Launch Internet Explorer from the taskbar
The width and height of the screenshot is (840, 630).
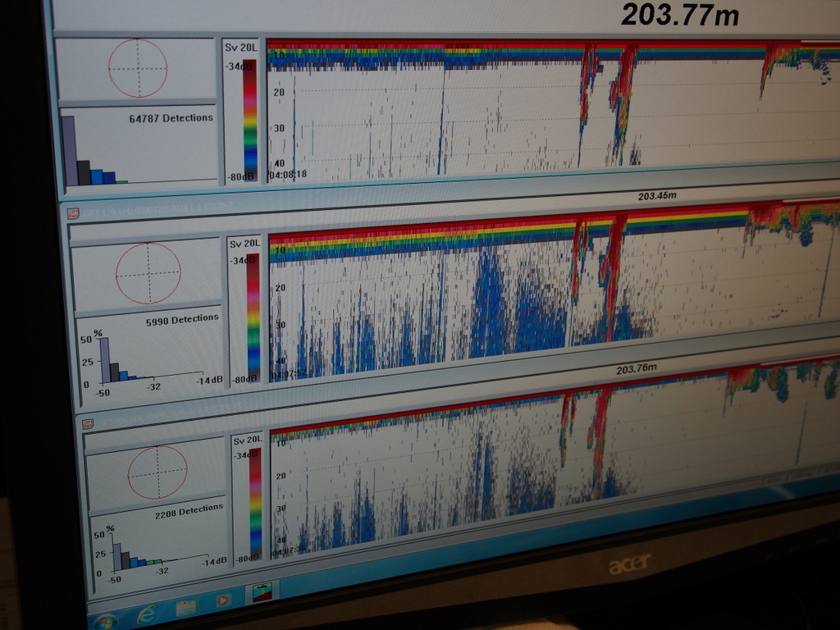click(x=147, y=613)
